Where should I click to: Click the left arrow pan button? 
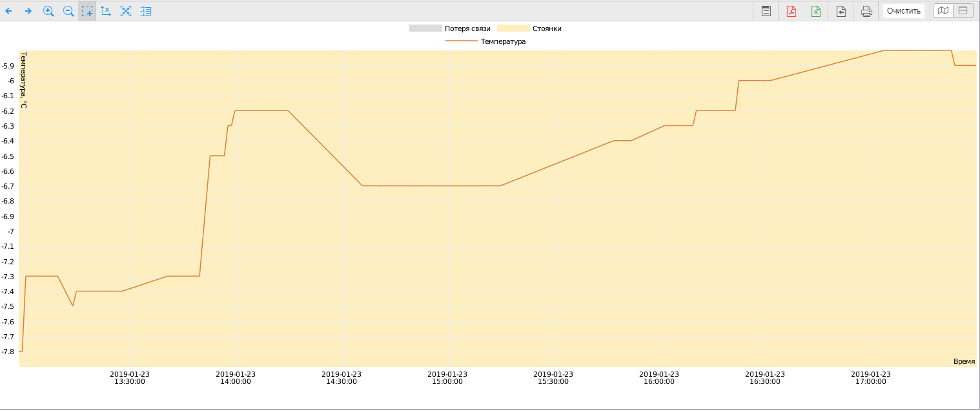tap(9, 11)
